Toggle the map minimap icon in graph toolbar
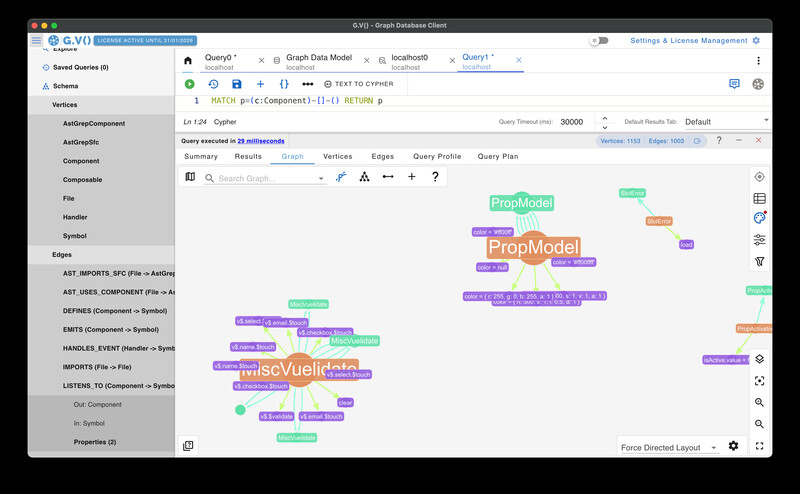This screenshot has height=494, width=800. click(190, 177)
